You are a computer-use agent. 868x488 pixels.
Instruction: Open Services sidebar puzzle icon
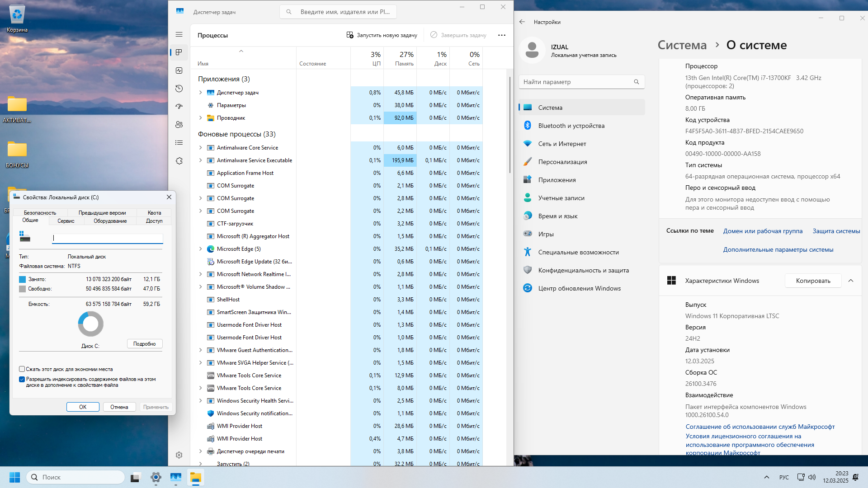(179, 161)
